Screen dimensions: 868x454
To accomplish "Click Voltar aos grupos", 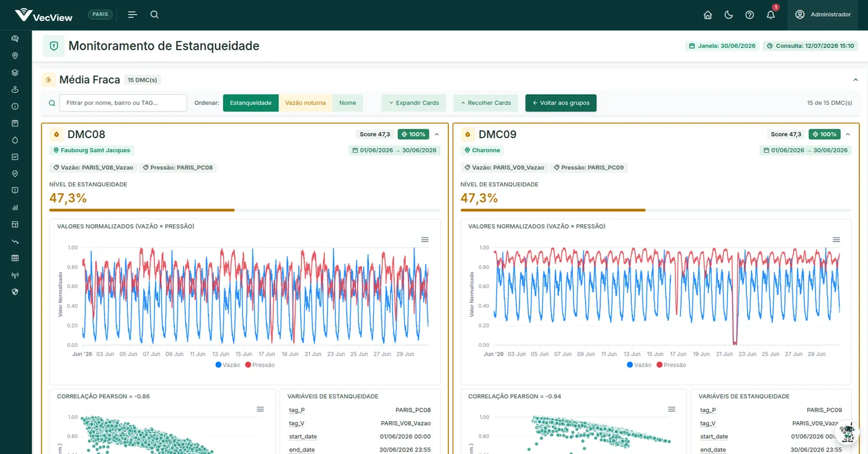I will pyautogui.click(x=560, y=103).
